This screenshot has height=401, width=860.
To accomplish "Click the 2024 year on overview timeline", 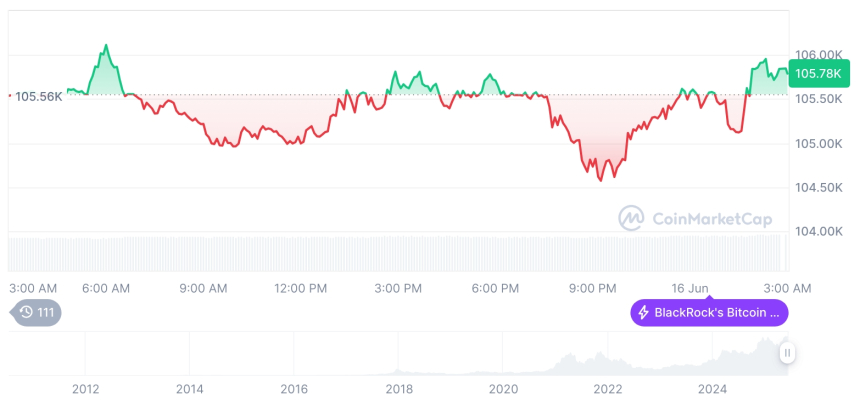I will pyautogui.click(x=713, y=389).
